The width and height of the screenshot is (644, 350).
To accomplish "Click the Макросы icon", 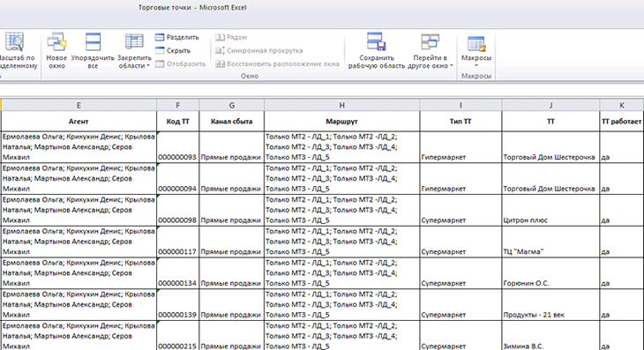I will tap(476, 44).
